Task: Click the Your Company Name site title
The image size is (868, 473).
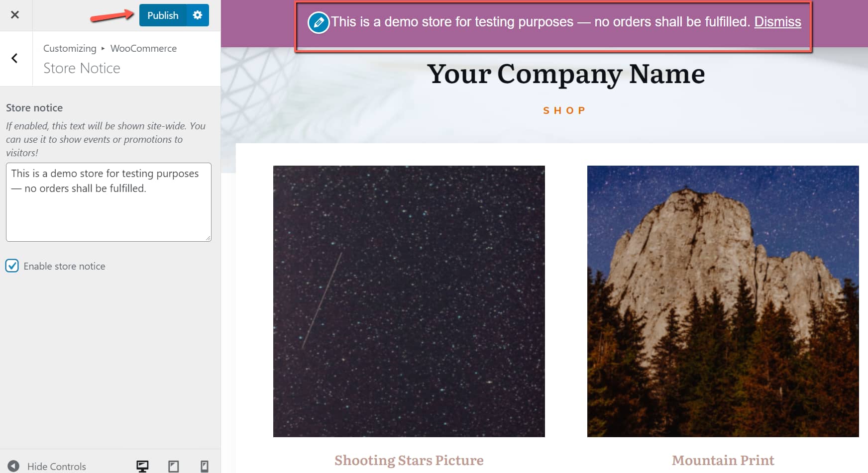Action: (566, 74)
